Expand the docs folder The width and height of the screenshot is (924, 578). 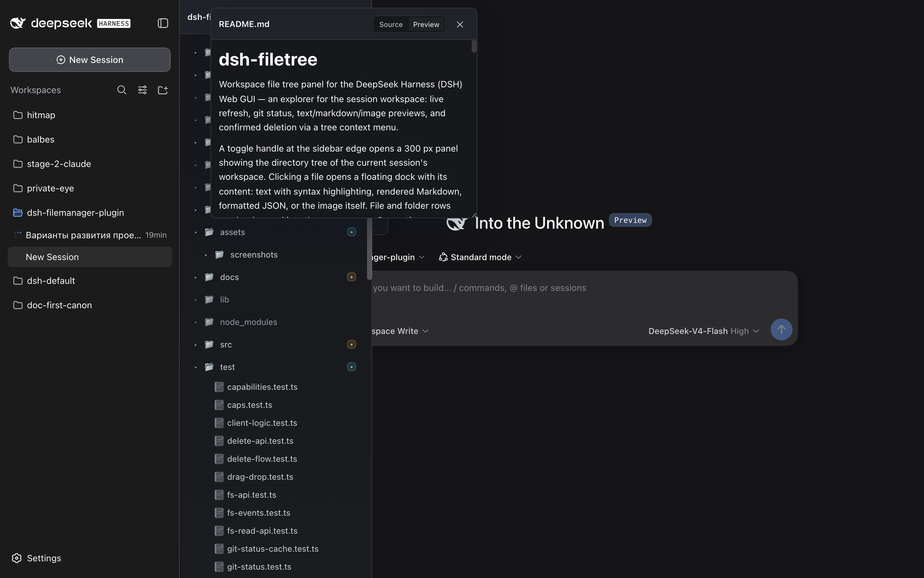(196, 277)
